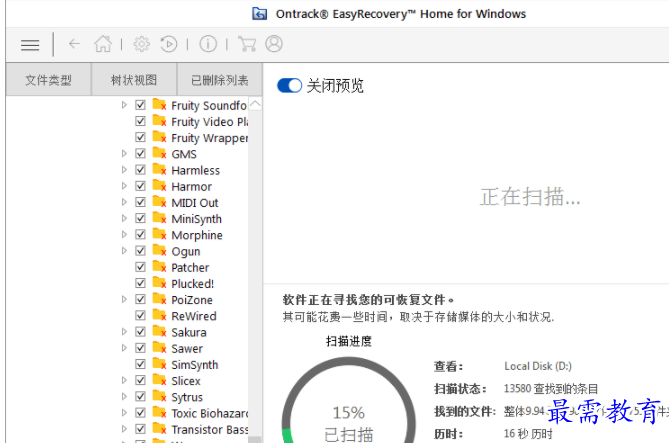This screenshot has height=443, width=669.
Task: Open the settings gear icon
Action: click(x=142, y=44)
